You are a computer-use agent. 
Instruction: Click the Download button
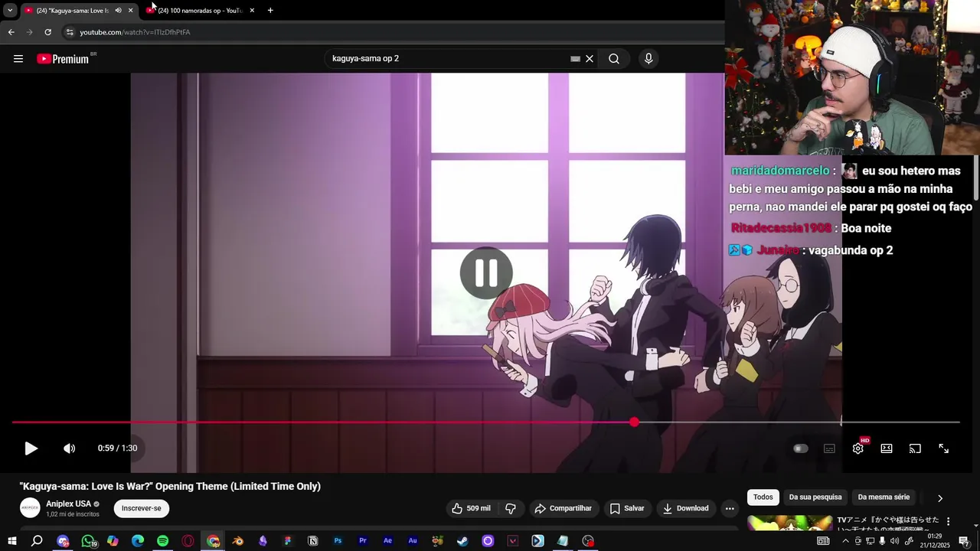pos(685,508)
